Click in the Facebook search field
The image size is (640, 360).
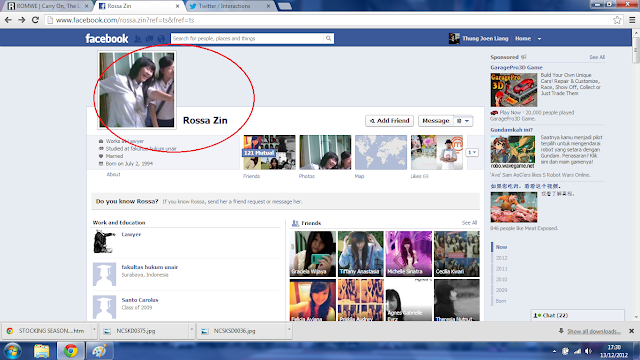[x=247, y=38]
